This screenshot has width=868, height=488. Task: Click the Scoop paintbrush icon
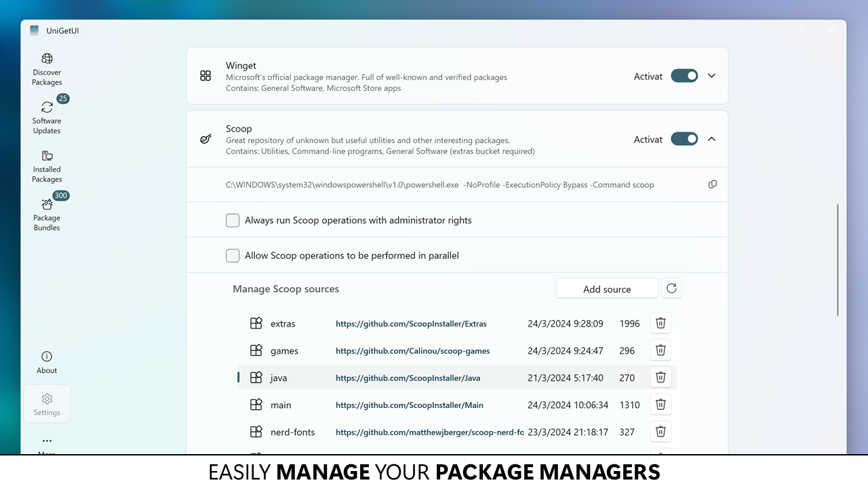coord(205,138)
